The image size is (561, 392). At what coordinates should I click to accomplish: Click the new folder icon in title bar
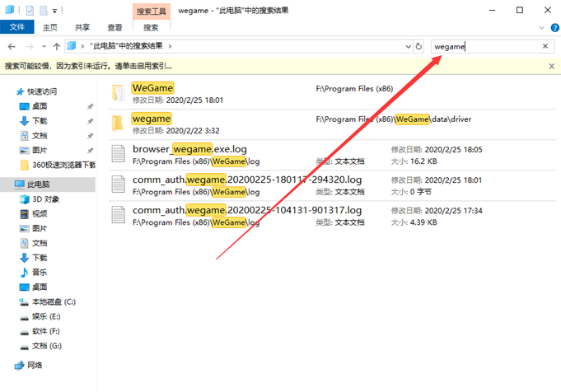click(44, 11)
